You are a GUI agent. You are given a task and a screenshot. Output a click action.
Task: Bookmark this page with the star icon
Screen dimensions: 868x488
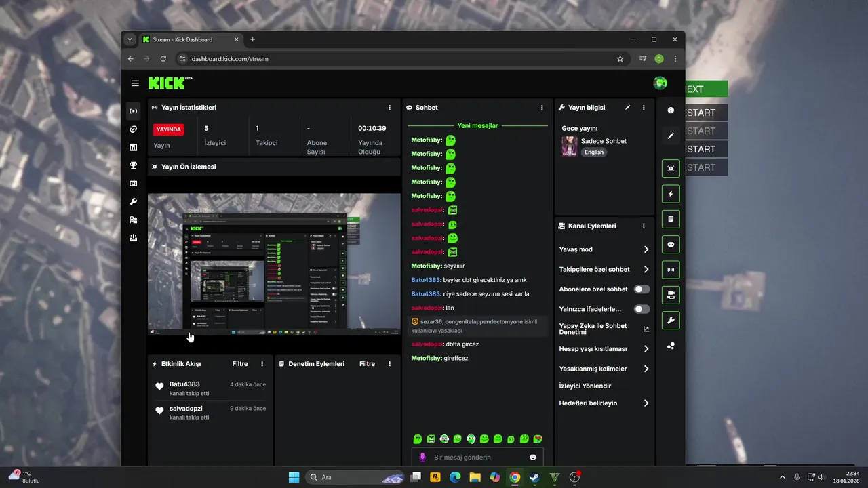click(620, 59)
